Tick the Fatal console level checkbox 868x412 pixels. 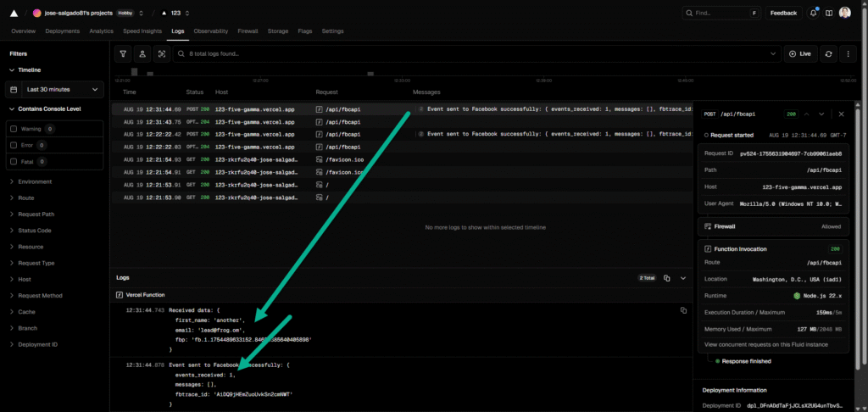(14, 160)
